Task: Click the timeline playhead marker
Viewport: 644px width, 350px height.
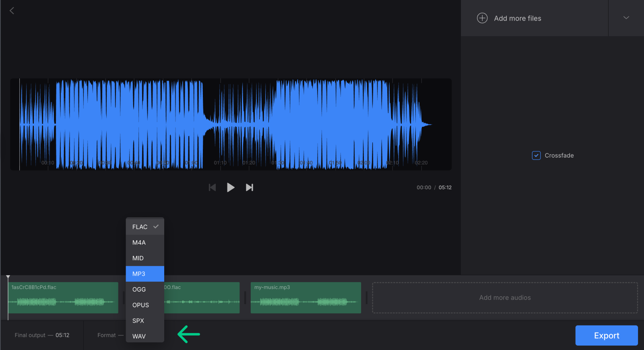Action: pyautogui.click(x=8, y=278)
